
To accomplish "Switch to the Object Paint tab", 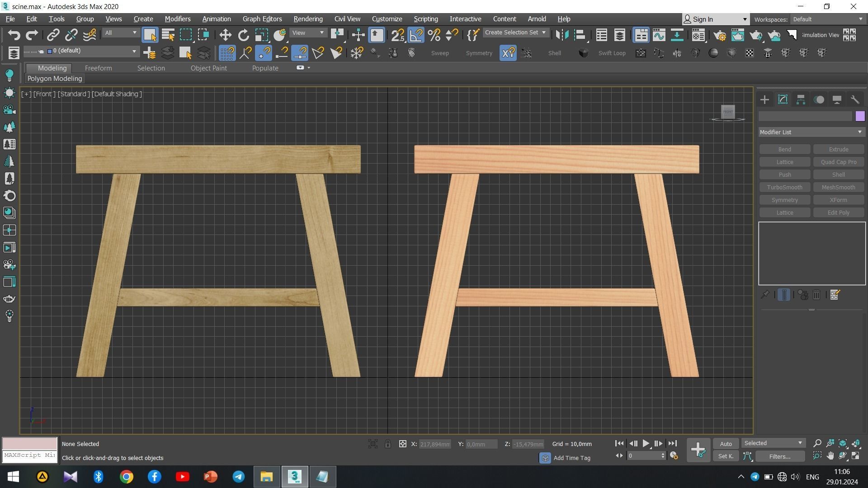I will coord(208,68).
